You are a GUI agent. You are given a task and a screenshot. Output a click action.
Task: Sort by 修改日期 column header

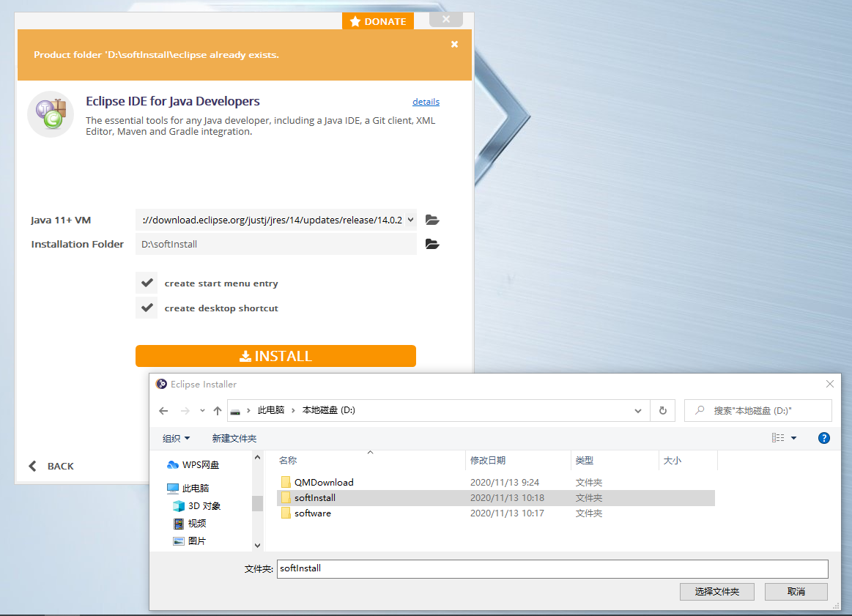[519, 461]
